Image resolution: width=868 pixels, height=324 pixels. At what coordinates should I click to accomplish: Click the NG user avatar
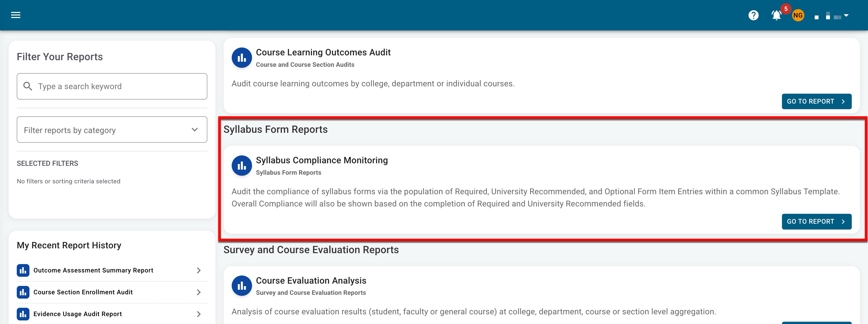798,15
